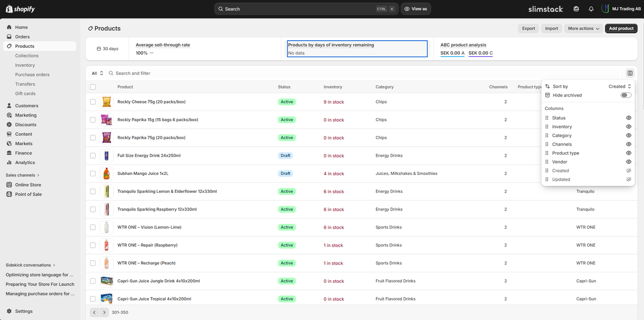Open the Tranquilo Sparkling Raspberry 12x330ml product

(157, 209)
